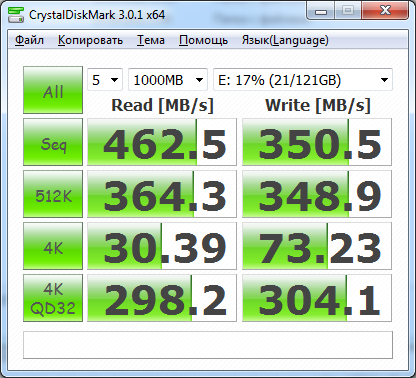416x378 pixels.
Task: Open the Файл menu
Action: pos(29,40)
